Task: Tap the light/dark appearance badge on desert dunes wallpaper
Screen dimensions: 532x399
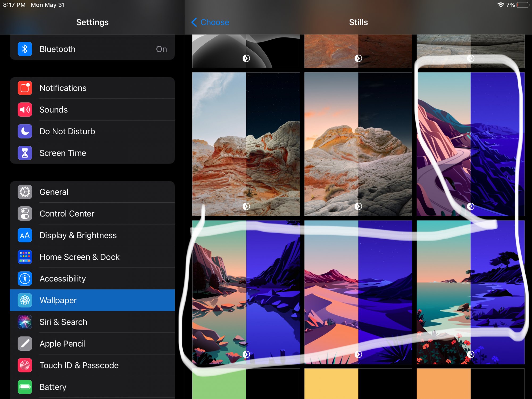Action: coord(358,354)
